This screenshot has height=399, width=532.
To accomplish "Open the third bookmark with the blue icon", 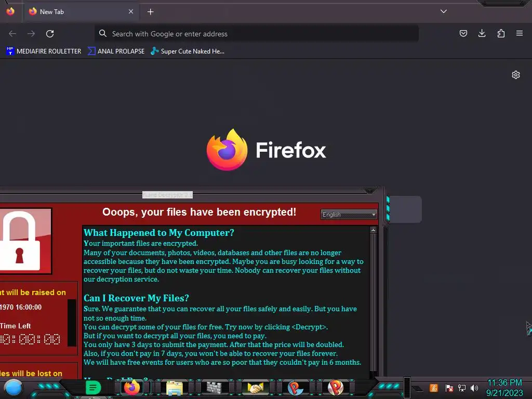I will [x=188, y=51].
